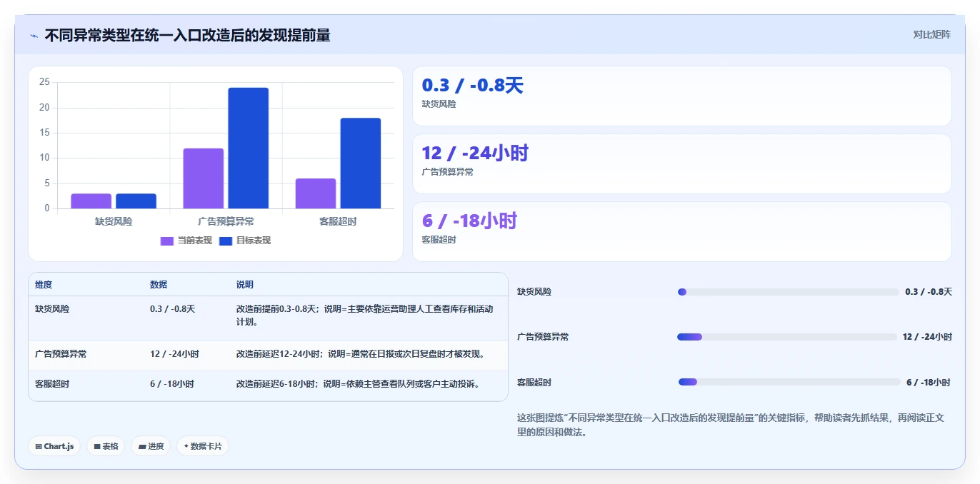Click the 客服超时 progress bar

(x=789, y=382)
